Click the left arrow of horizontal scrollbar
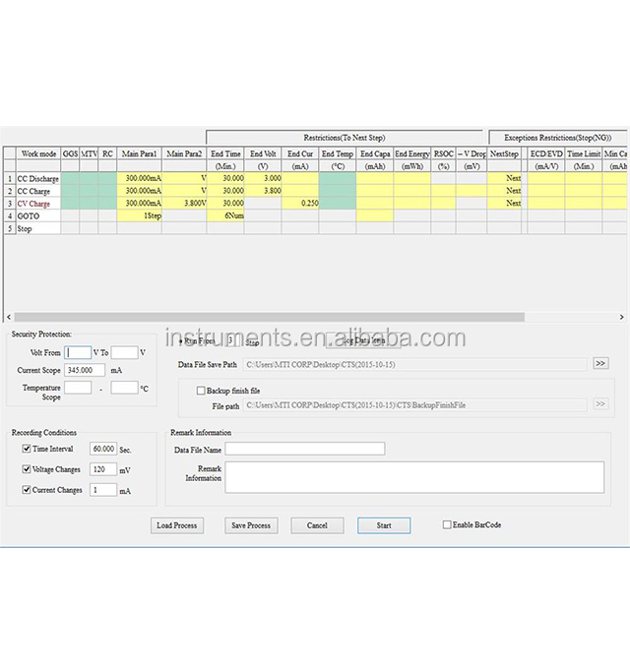This screenshot has width=630, height=672. click(x=9, y=318)
